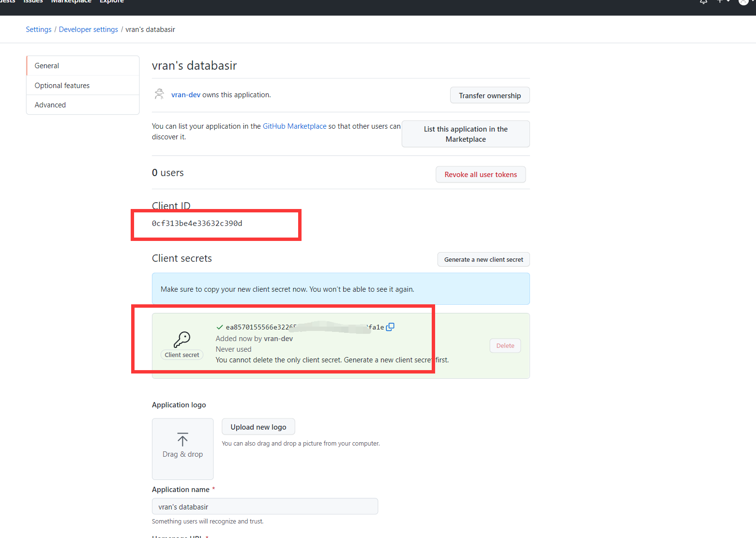Click the Client secret key icon
This screenshot has height=538, width=756.
182,339
